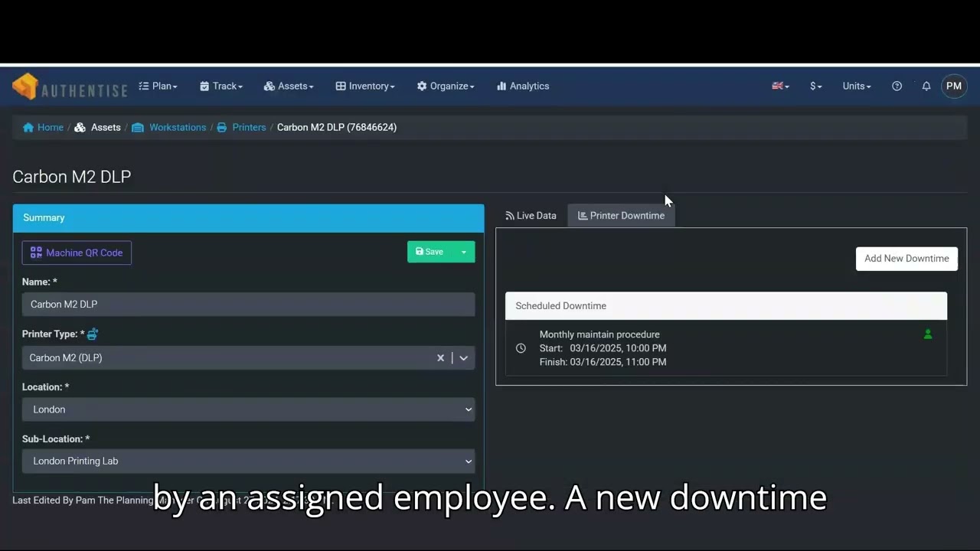Click the green Save button

click(430, 252)
